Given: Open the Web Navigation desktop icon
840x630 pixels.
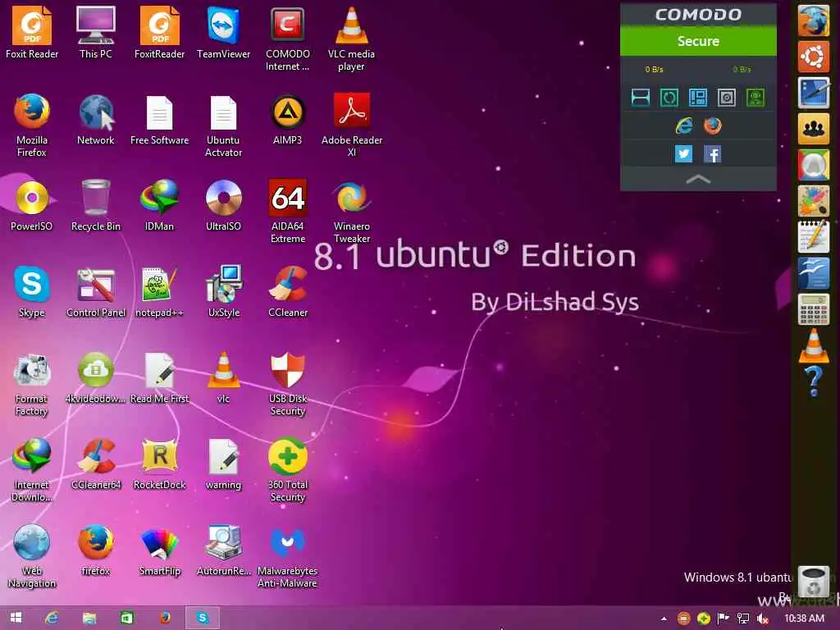Looking at the screenshot, I should click(32, 556).
